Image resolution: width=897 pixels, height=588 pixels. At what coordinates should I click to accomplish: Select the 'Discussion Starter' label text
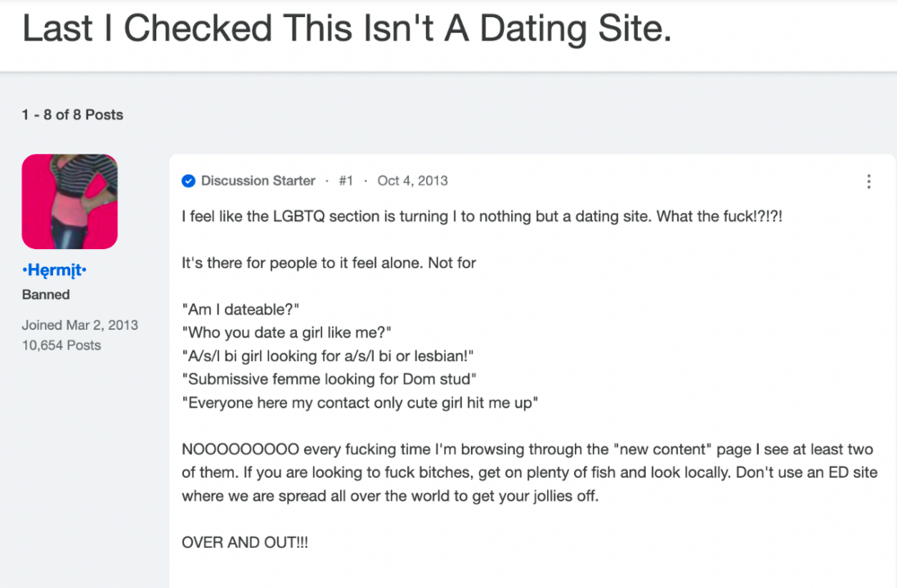tap(258, 180)
